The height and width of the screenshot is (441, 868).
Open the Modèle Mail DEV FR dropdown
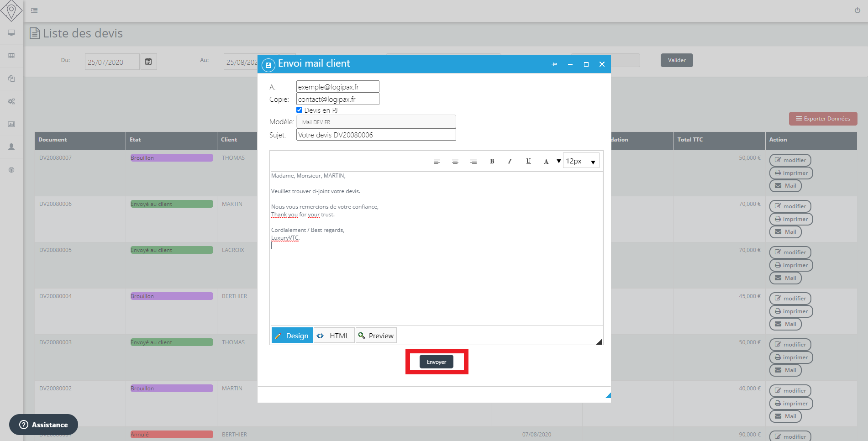376,122
